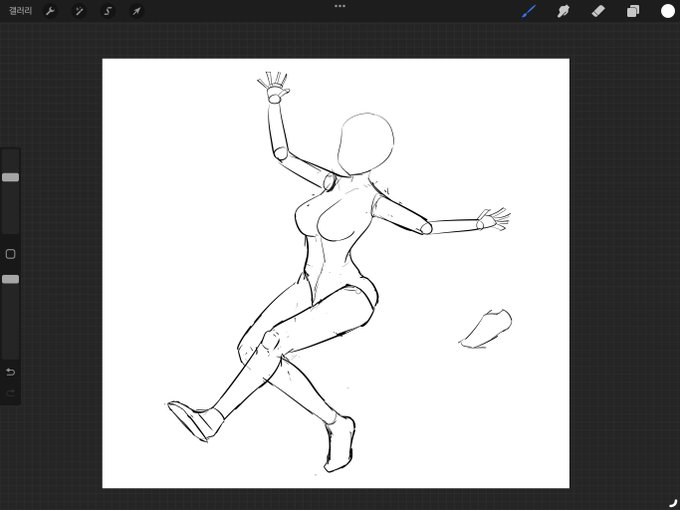
Task: Adjust the brush size slider handle
Action: (x=10, y=177)
